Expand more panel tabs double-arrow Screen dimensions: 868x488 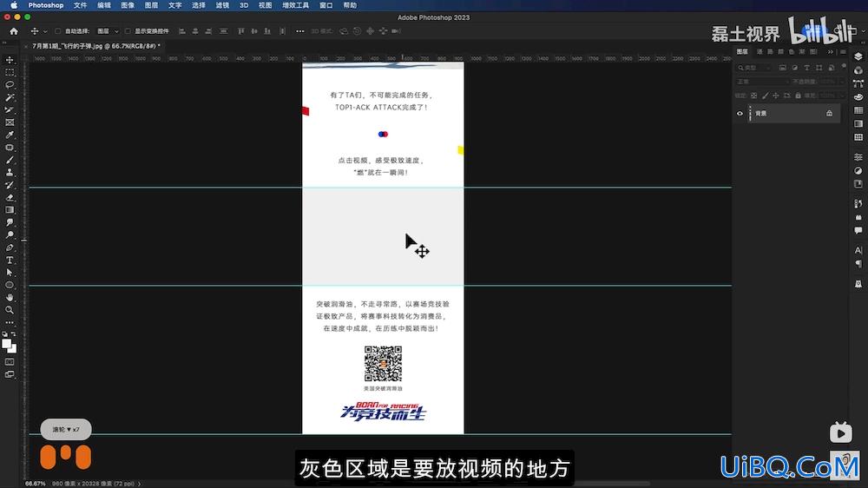pyautogui.click(x=831, y=51)
